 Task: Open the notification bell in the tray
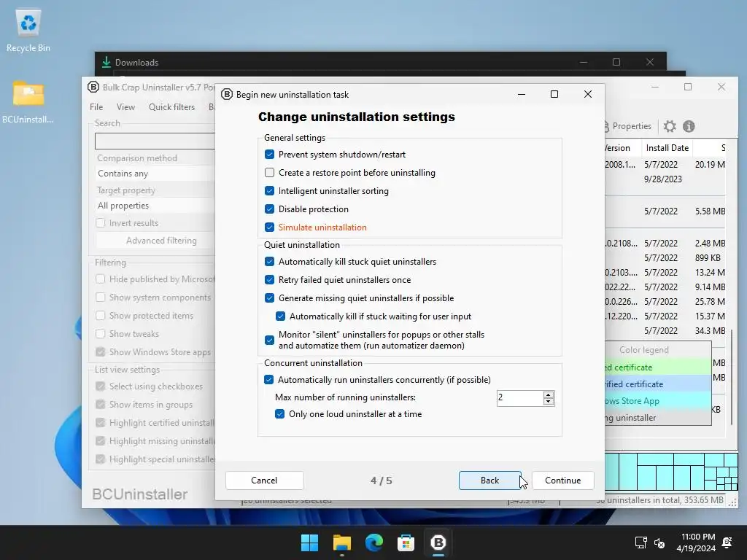(727, 542)
